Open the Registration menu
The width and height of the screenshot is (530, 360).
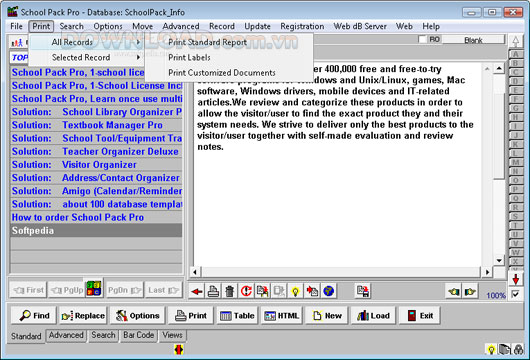[302, 26]
